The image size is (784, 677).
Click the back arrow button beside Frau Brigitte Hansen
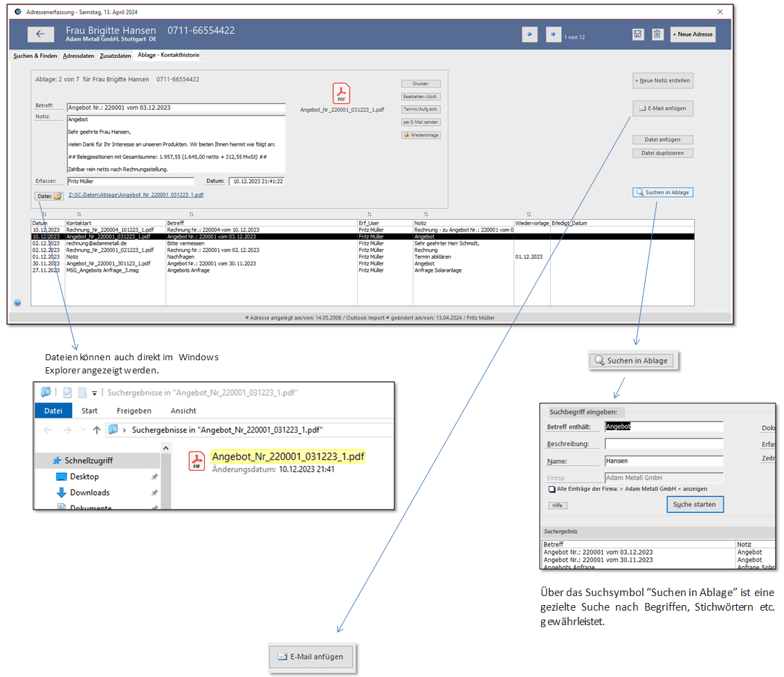pyautogui.click(x=40, y=34)
